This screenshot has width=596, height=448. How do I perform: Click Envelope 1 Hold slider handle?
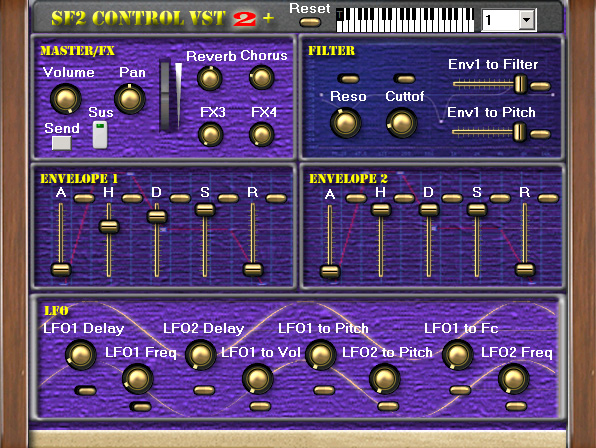click(x=109, y=226)
